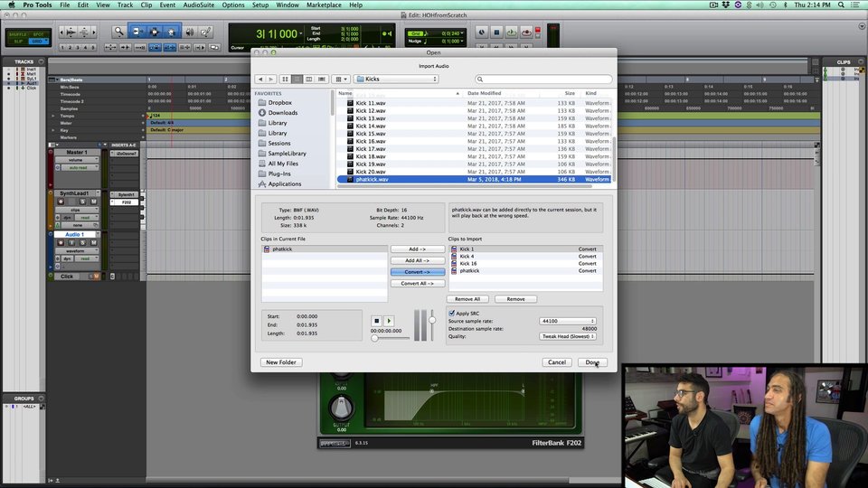The width and height of the screenshot is (868, 488).
Task: Open the File menu
Action: coord(65,5)
